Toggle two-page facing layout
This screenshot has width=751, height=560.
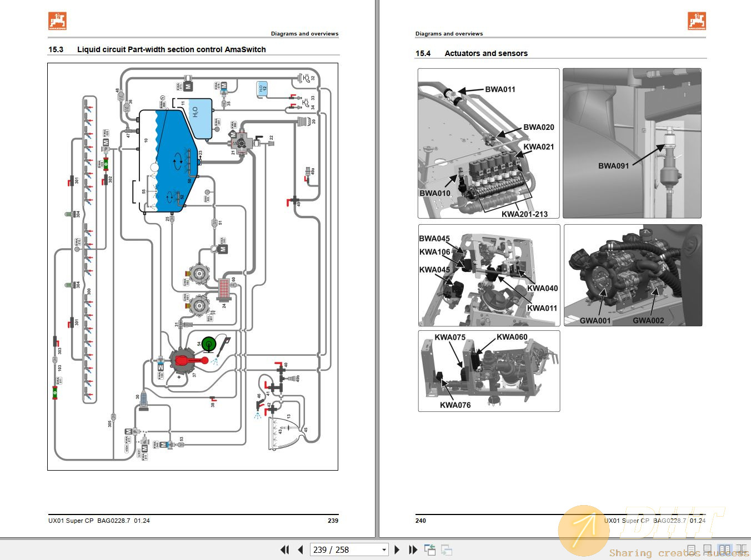(x=724, y=549)
